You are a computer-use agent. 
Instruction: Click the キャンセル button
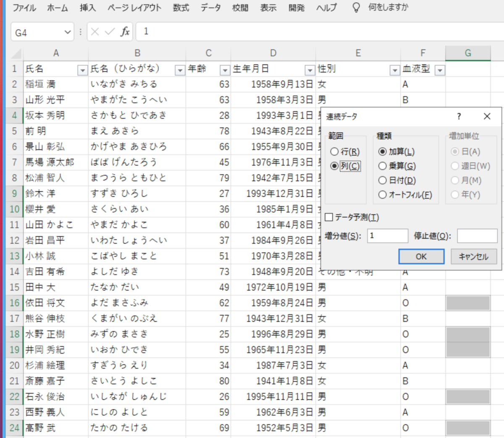[474, 256]
